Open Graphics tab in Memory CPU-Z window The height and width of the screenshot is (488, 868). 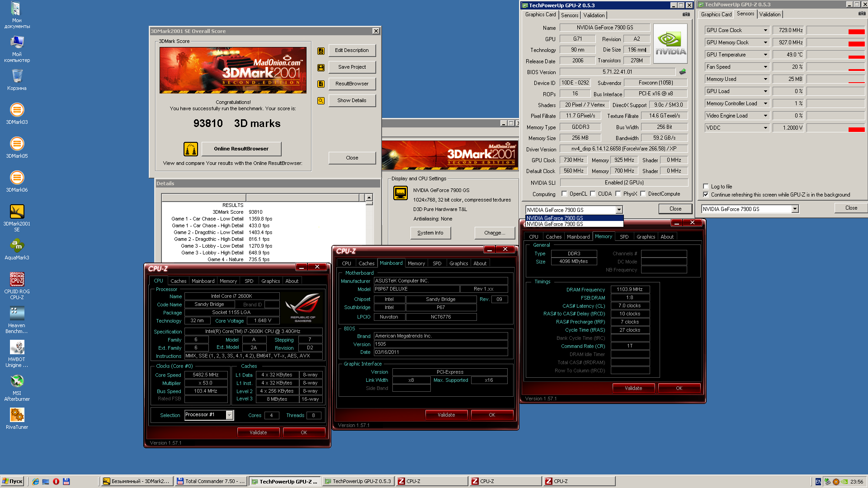pos(646,237)
